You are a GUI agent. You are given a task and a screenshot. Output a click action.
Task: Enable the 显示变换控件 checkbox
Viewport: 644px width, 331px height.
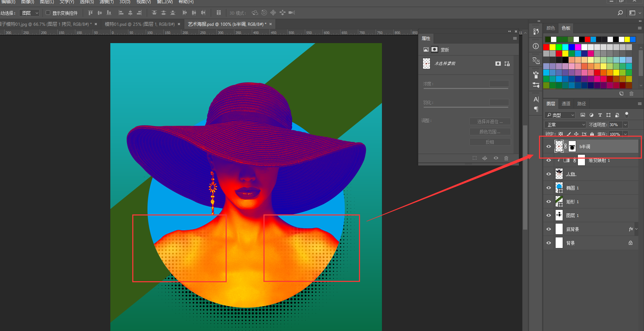tap(48, 13)
